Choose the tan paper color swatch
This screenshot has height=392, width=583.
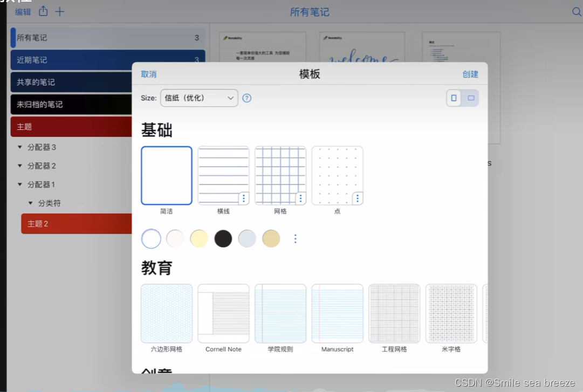[x=271, y=238]
